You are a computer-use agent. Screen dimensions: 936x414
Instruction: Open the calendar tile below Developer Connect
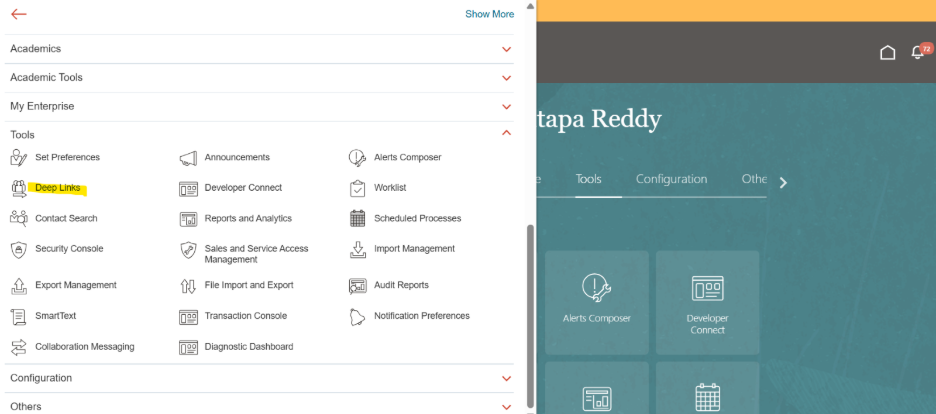(707, 398)
